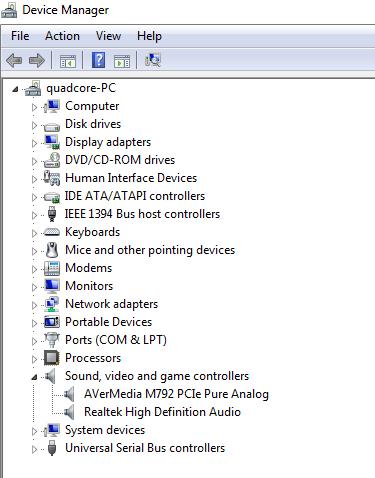Select AVerMedia M792 PCIe Pure Analog
The width and height of the screenshot is (375, 478).
[x=176, y=394]
